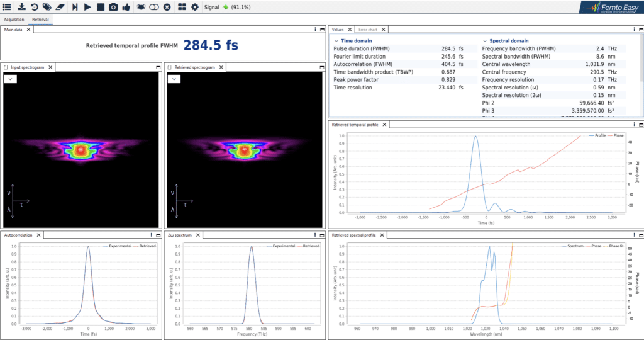Viewport: 644px width, 340px height.
Task: Select the Input spectrogram tab
Action: tap(27, 67)
